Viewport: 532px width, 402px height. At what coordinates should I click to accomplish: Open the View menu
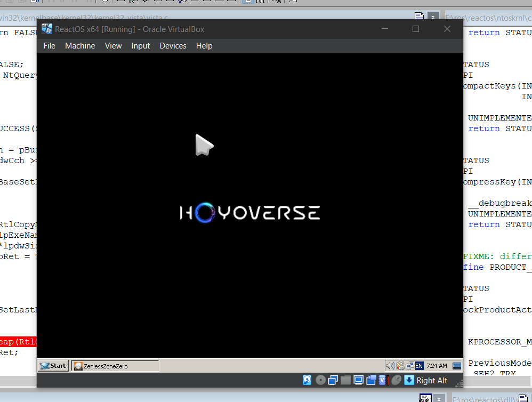point(113,46)
